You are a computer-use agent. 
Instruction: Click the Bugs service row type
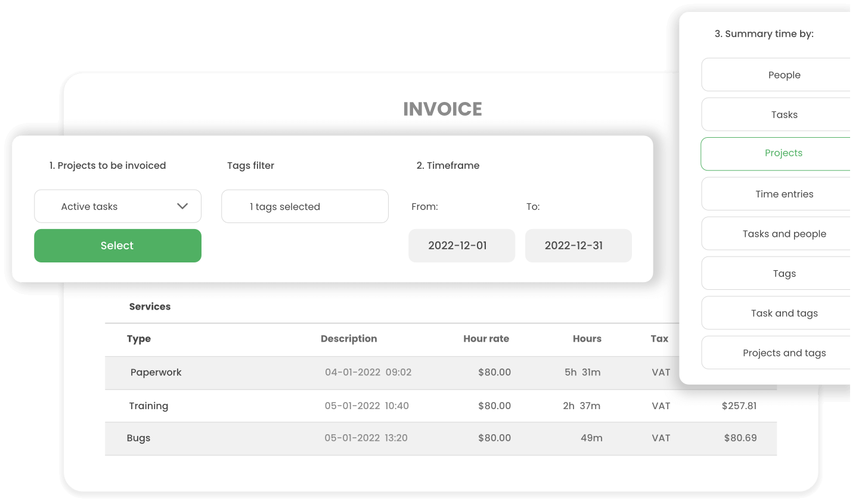click(x=138, y=438)
